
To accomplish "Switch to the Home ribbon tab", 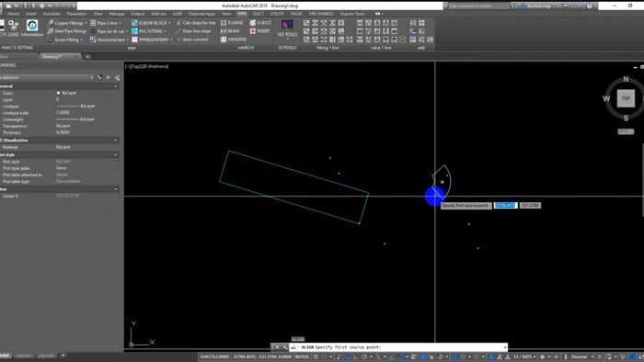I will click(x=13, y=14).
